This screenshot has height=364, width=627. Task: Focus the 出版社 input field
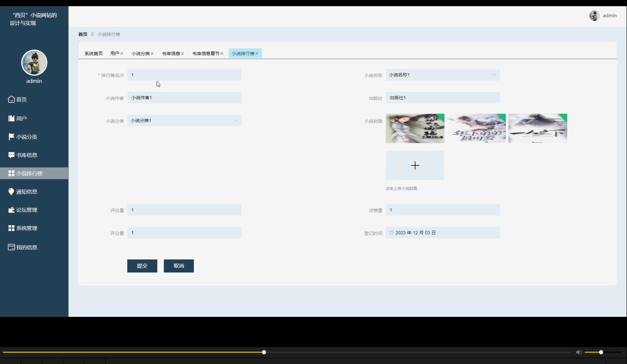point(443,98)
